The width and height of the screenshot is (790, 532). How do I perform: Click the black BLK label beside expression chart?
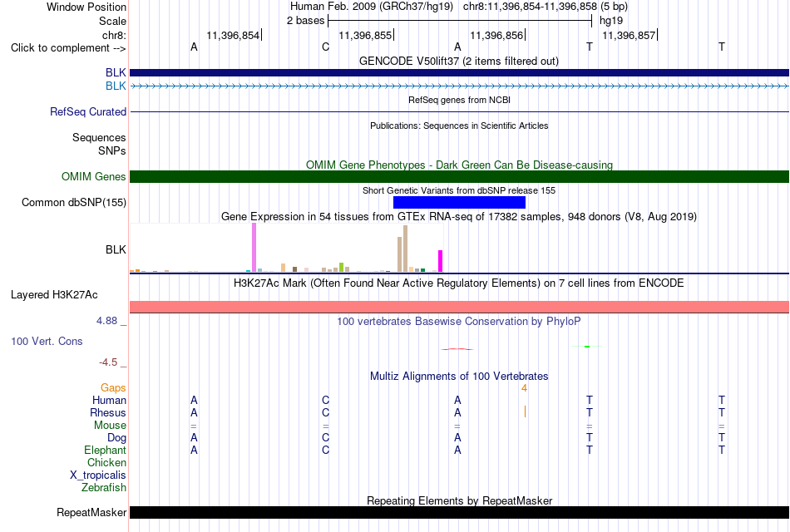click(116, 249)
